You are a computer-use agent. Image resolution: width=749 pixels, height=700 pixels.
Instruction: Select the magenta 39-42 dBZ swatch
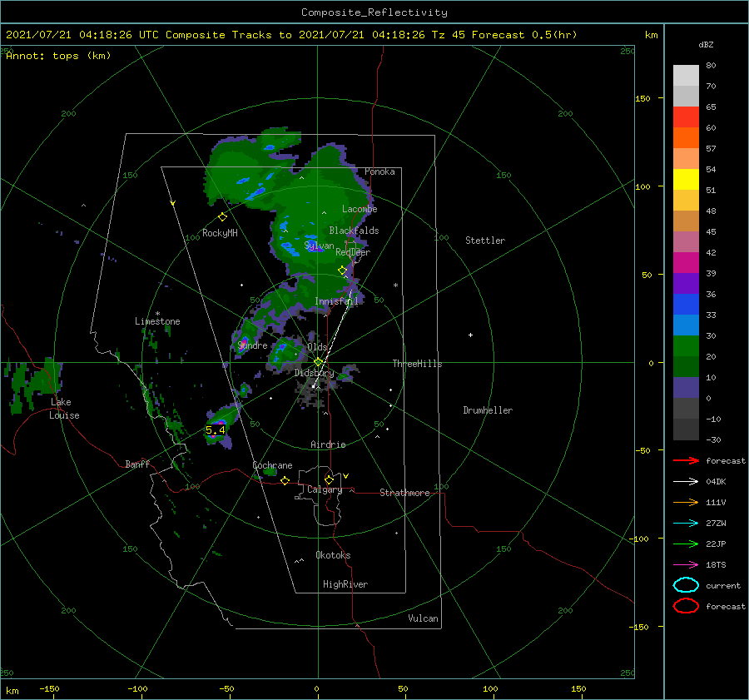[686, 263]
